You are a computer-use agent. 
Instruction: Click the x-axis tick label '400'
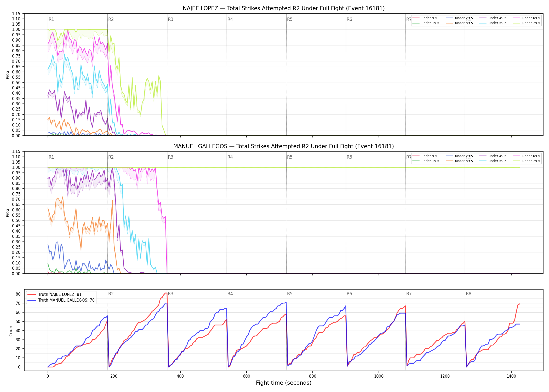180,376
